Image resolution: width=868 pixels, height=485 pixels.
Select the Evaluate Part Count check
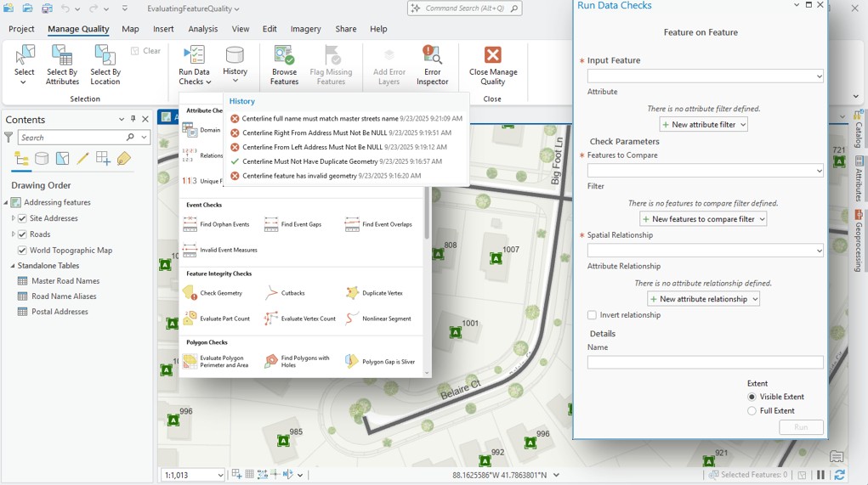tap(217, 319)
